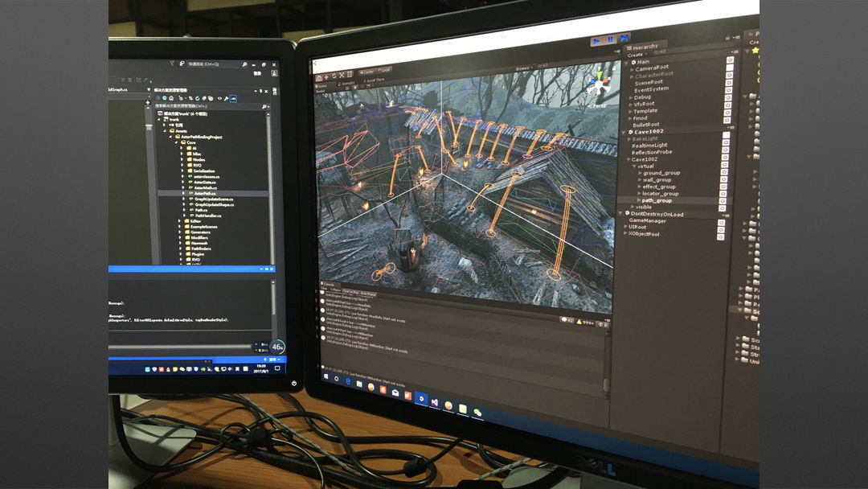
Task: Expand the wall_group node arrow
Action: 640,180
